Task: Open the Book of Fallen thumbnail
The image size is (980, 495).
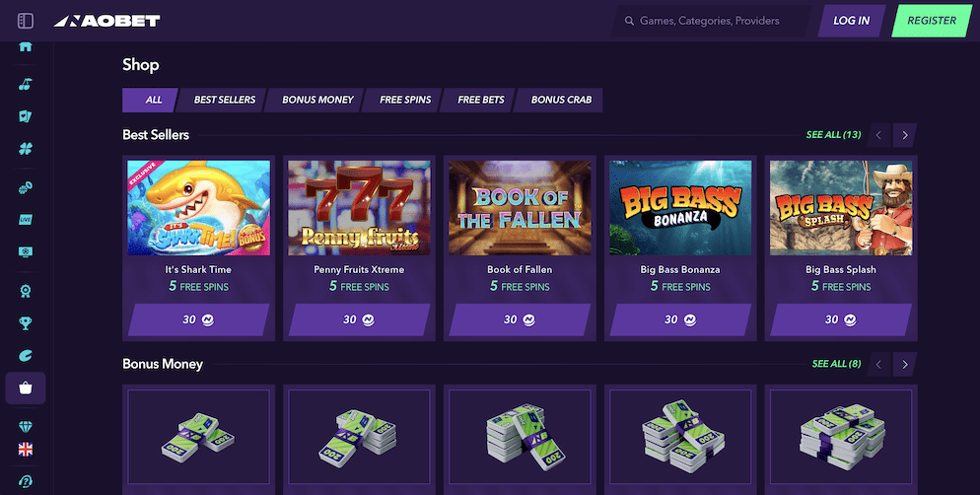Action: coord(520,207)
